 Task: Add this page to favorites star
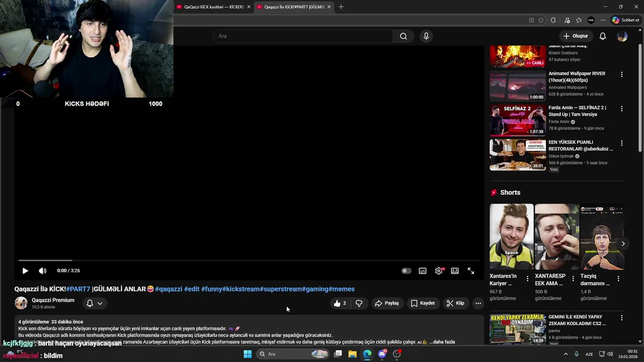541,20
